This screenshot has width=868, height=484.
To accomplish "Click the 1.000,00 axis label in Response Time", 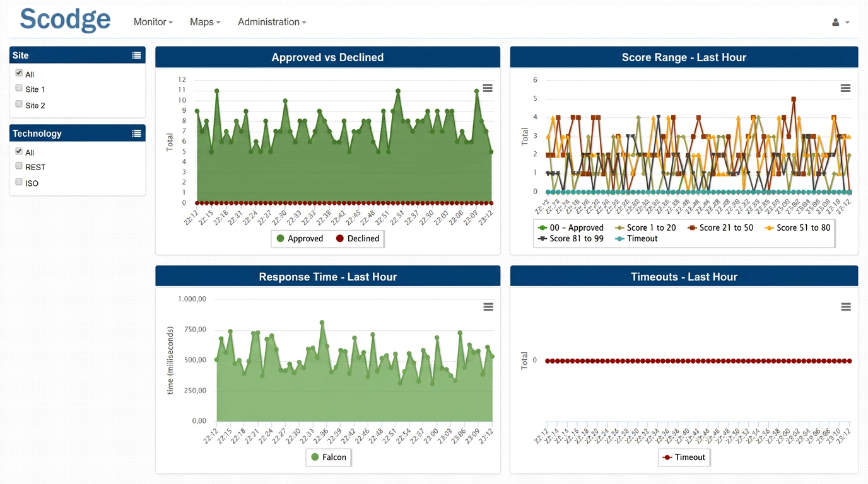I will click(192, 299).
